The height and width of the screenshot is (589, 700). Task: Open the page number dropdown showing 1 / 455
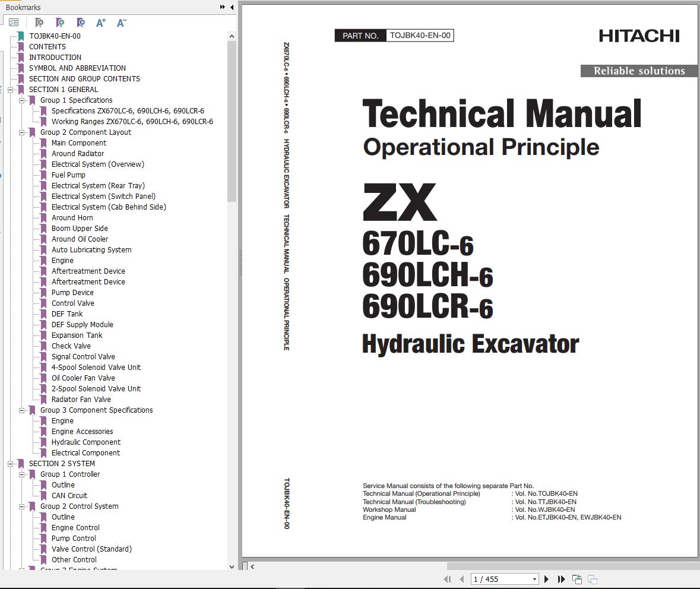point(534,579)
